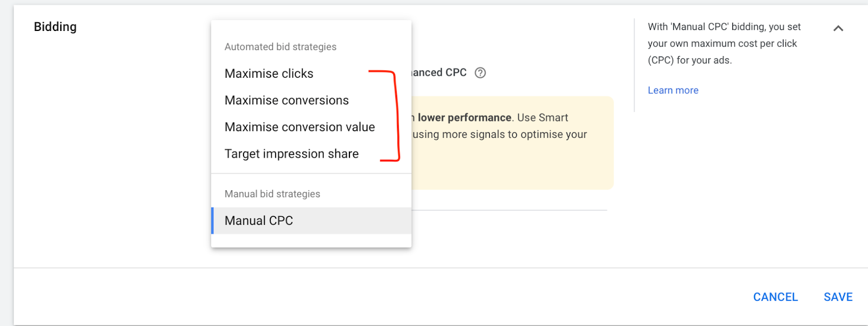Image resolution: width=868 pixels, height=326 pixels.
Task: Select Maximise clicks bid strategy
Action: click(x=269, y=74)
